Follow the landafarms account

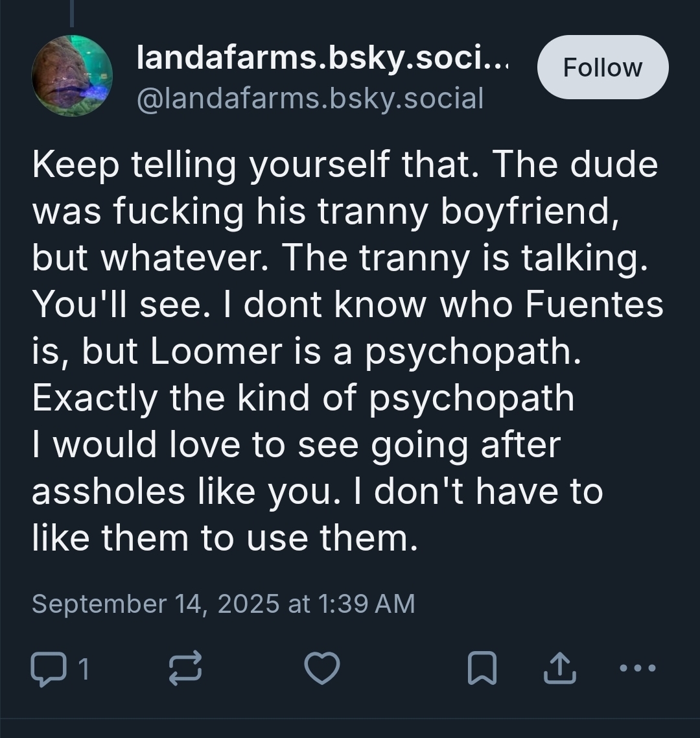click(x=602, y=67)
